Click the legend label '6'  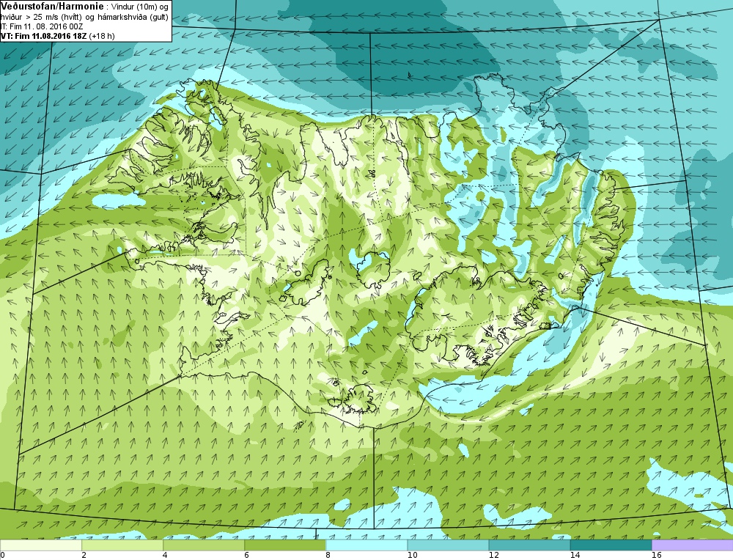[x=247, y=556]
